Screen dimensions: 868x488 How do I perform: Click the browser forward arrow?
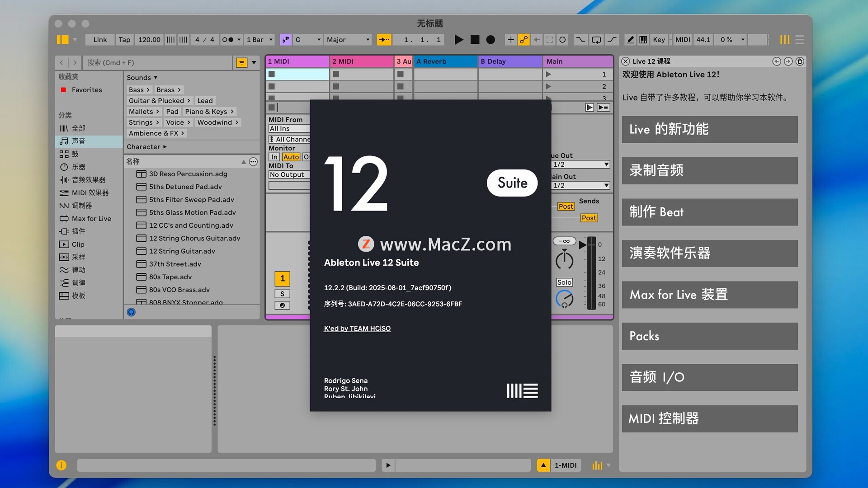tap(75, 63)
